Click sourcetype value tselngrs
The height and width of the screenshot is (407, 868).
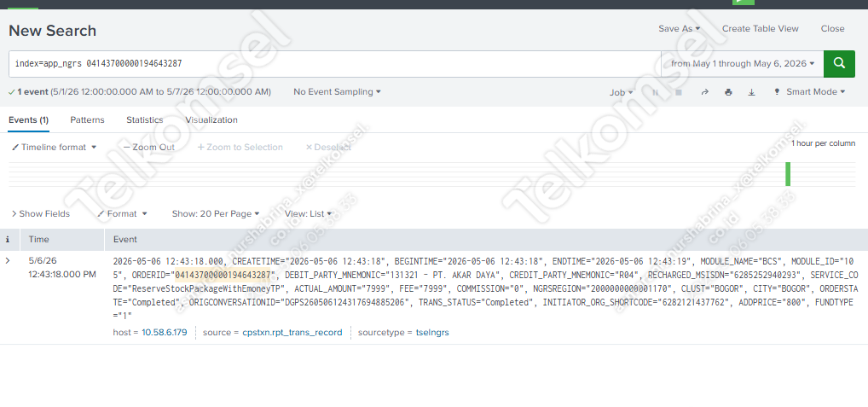click(432, 333)
